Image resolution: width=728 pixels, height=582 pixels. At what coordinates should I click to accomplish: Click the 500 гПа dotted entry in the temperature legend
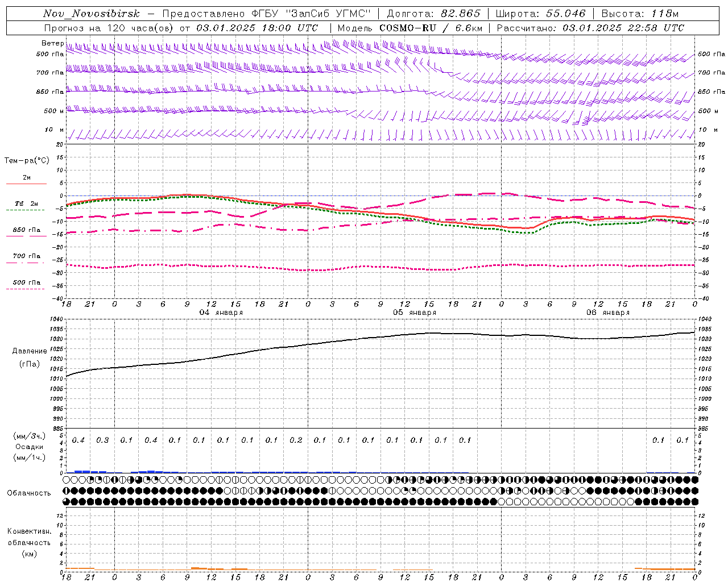point(26,282)
